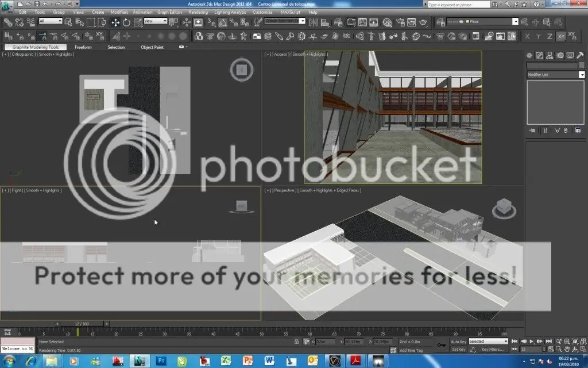Viewport: 588px width, 368px height.
Task: Select the Select and Uniform Scale tool
Action: click(x=138, y=22)
